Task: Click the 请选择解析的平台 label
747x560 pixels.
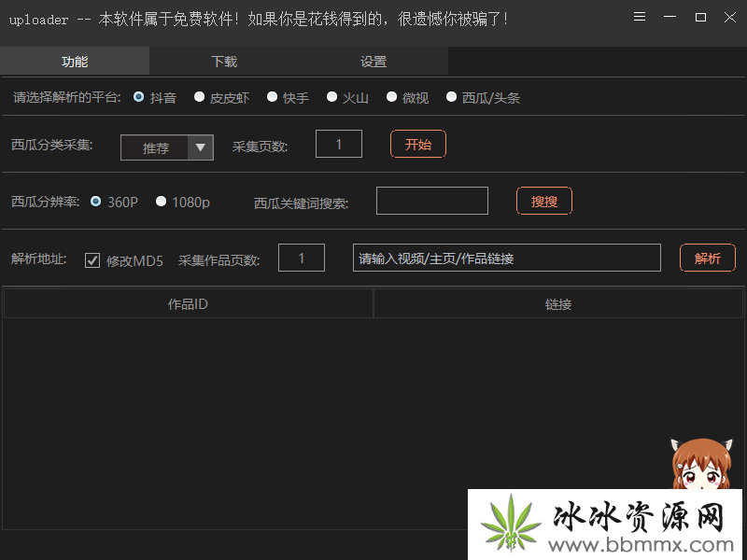Action: point(66,98)
